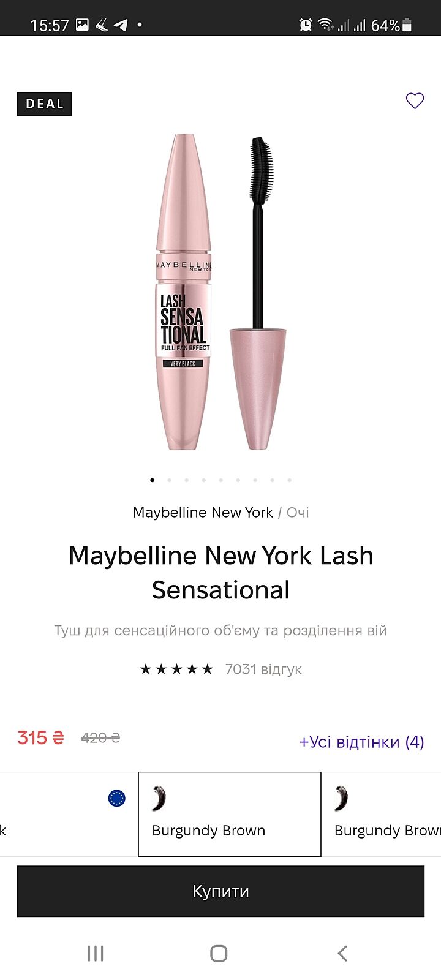The width and height of the screenshot is (441, 980).
Task: Go back with Android back arrow
Action: [x=342, y=953]
